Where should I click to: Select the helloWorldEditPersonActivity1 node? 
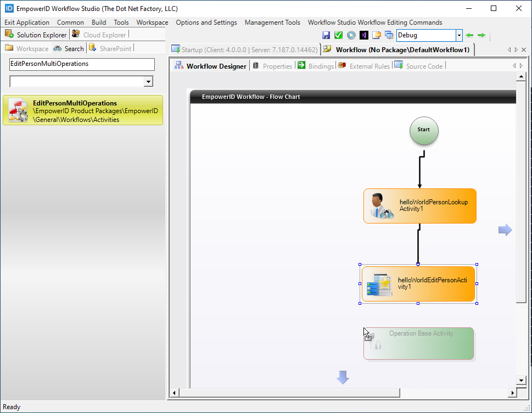coord(418,284)
